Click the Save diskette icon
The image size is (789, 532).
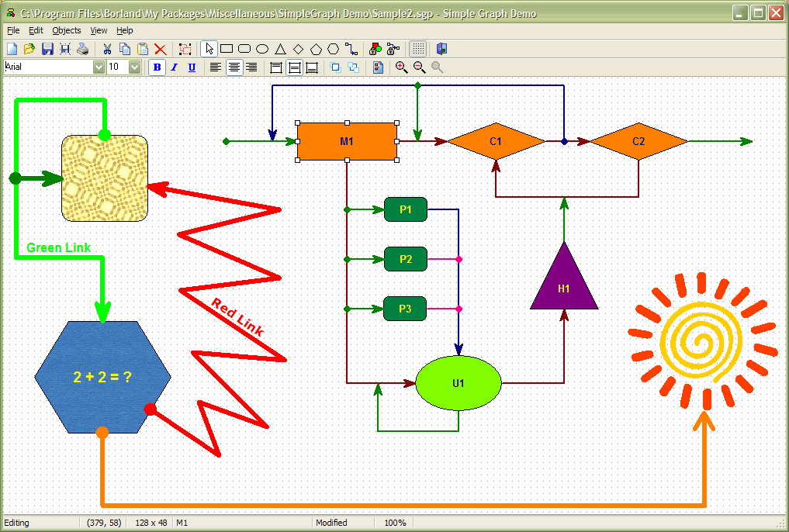47,49
